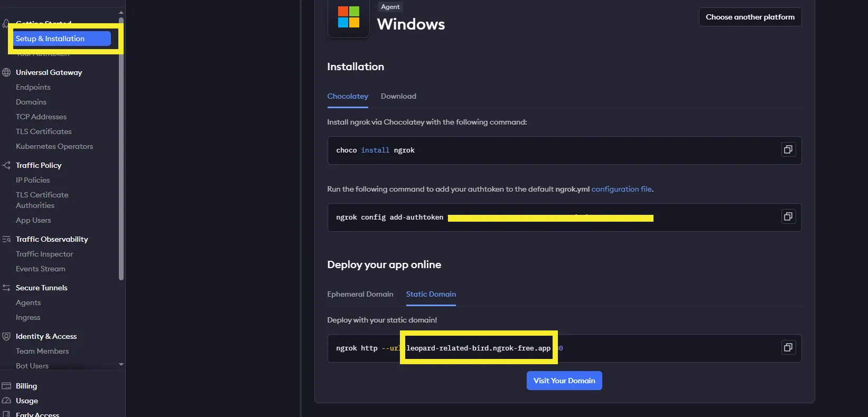Open Setup & Installation in sidebar
868x417 pixels.
pyautogui.click(x=61, y=39)
